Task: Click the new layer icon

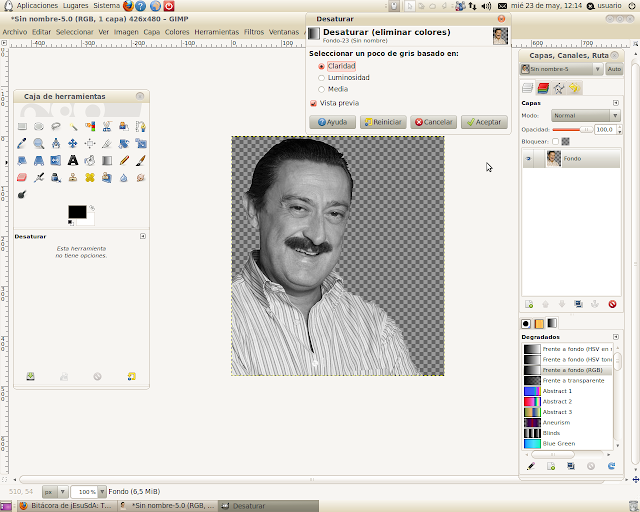Action: pos(529,304)
